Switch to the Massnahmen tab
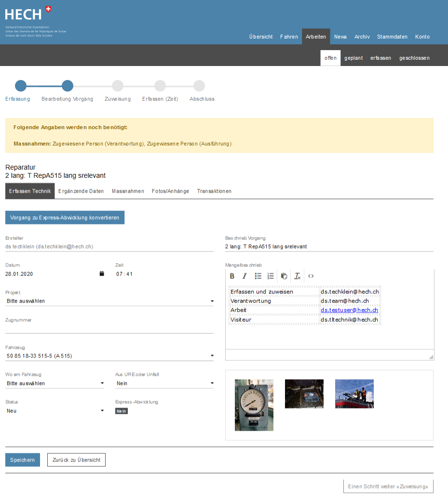Viewport: 448px width, 504px height. pos(128,191)
